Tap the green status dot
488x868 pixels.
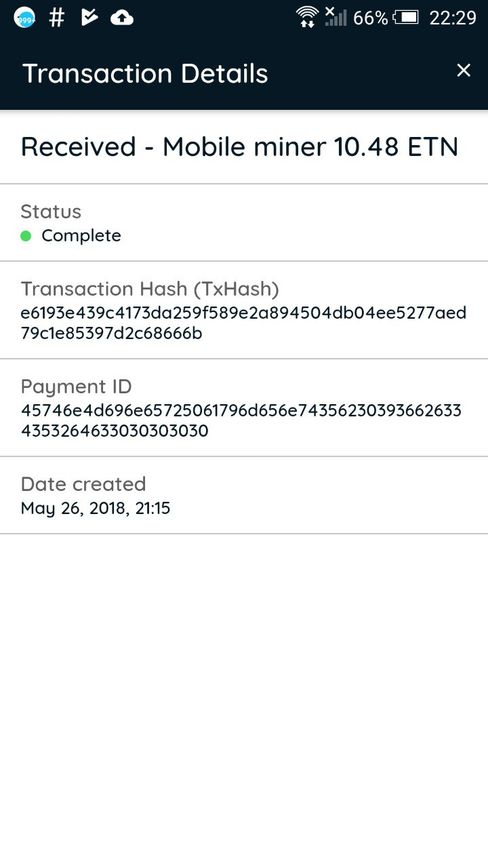coord(26,236)
